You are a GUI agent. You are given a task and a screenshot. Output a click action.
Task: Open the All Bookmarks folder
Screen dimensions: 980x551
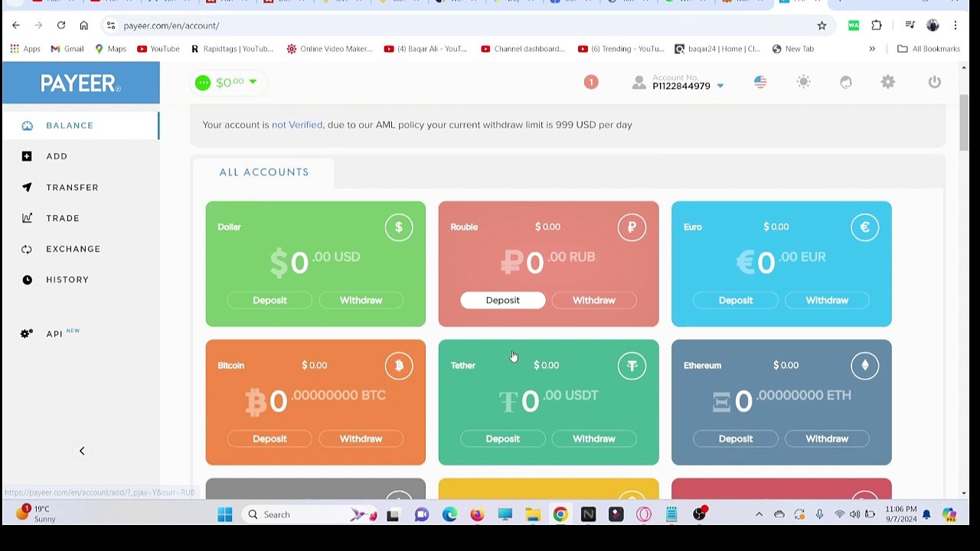(x=929, y=49)
